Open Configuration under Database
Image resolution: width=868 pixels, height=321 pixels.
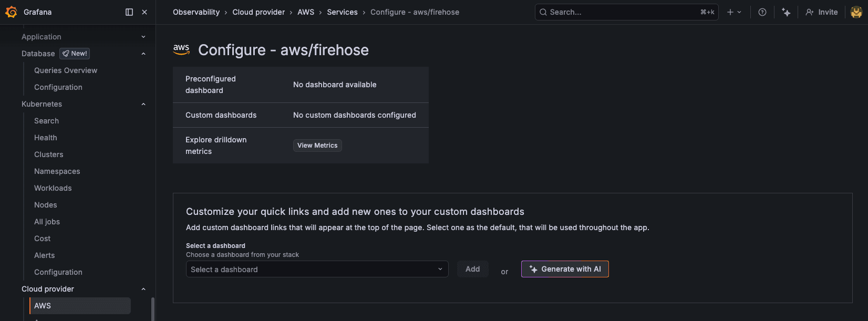(x=58, y=87)
